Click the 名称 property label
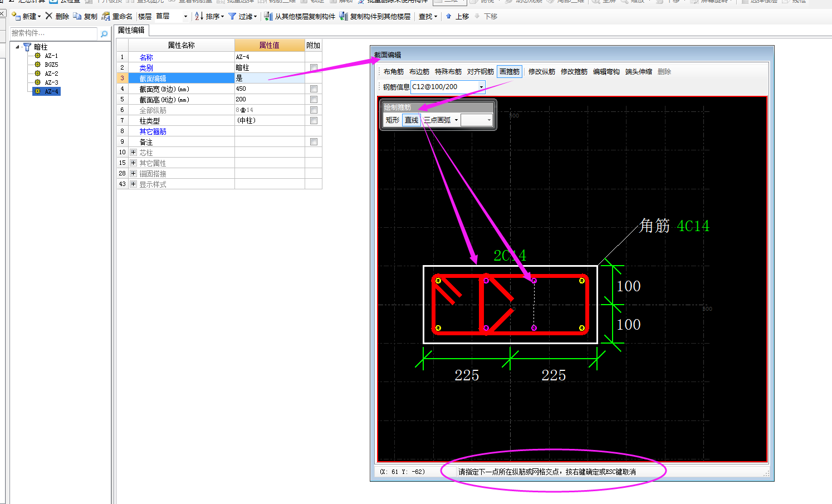The width and height of the screenshot is (832, 504). pyautogui.click(x=146, y=57)
